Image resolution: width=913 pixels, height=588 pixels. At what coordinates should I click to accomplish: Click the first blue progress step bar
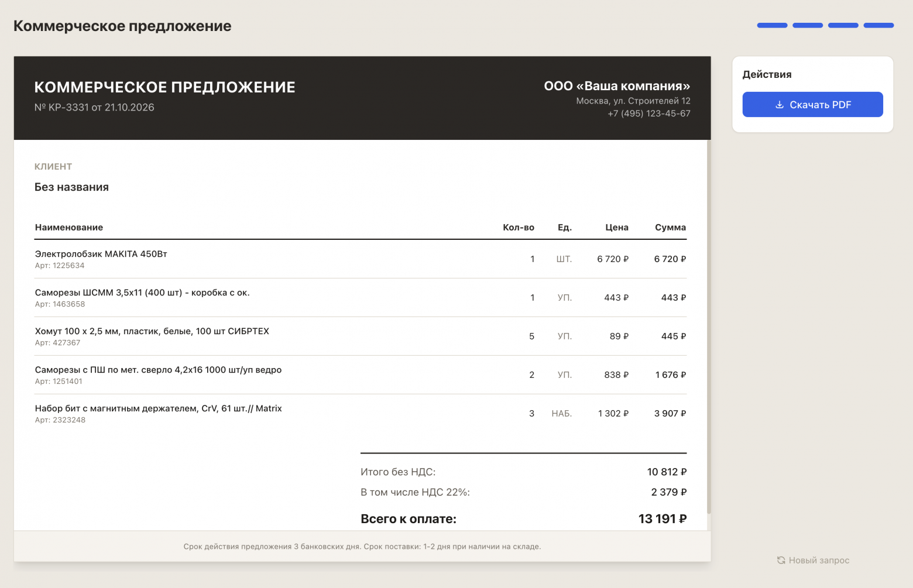(x=772, y=26)
